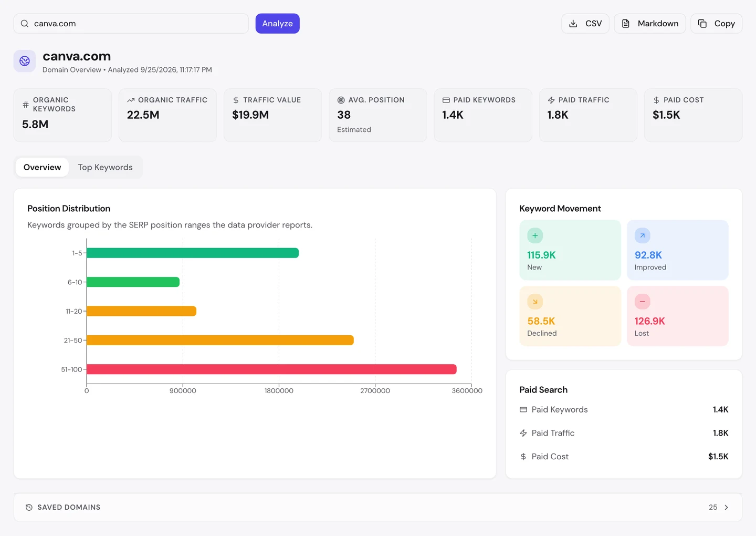
Task: Select the 21-50 position bar in chart
Action: coord(220,340)
